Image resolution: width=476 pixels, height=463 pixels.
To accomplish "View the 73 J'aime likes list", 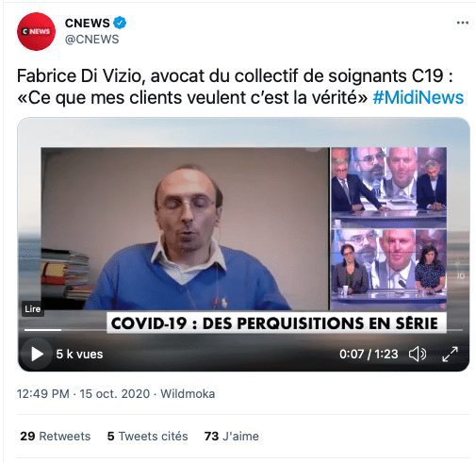I will tap(232, 437).
